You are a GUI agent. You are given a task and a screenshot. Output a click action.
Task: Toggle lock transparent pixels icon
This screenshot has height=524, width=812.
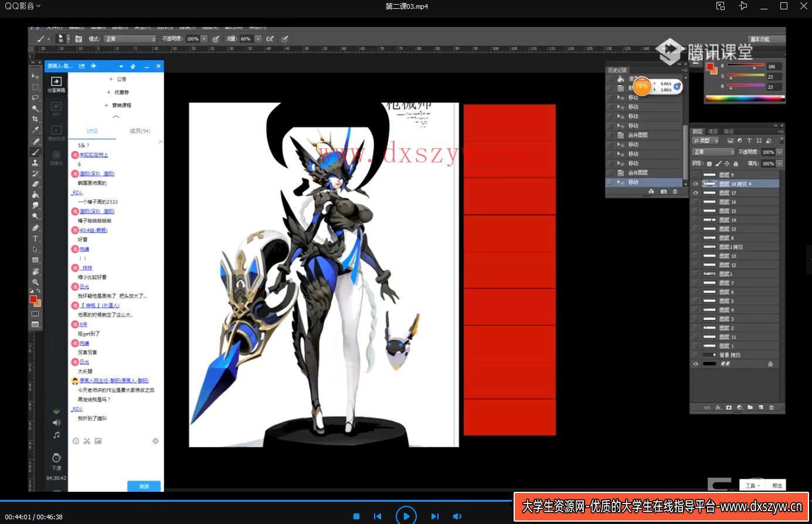click(x=709, y=164)
